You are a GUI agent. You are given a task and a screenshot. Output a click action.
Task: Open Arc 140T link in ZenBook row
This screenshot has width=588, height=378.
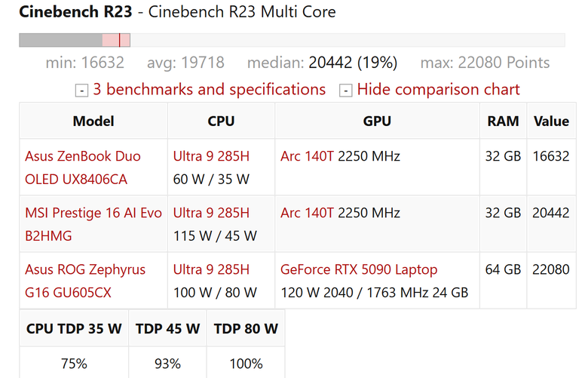(307, 156)
